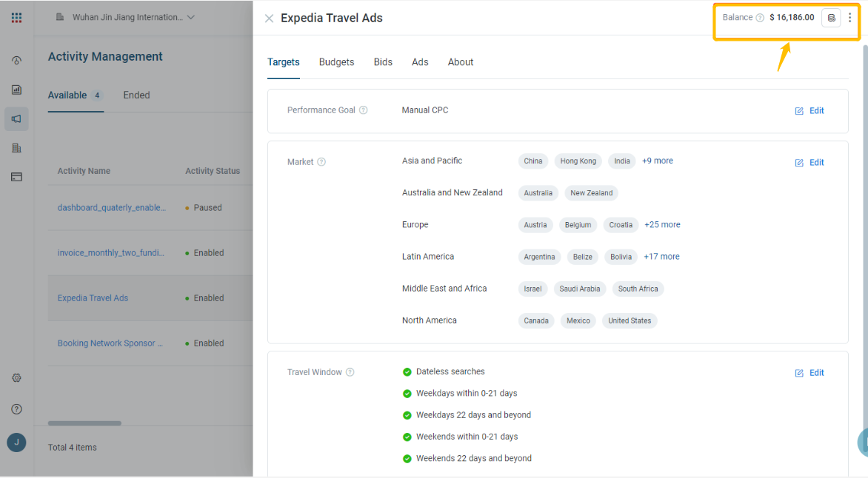The height and width of the screenshot is (478, 868).
Task: Open the invoice_monthly_two_fundi activity link
Action: pyautogui.click(x=110, y=253)
